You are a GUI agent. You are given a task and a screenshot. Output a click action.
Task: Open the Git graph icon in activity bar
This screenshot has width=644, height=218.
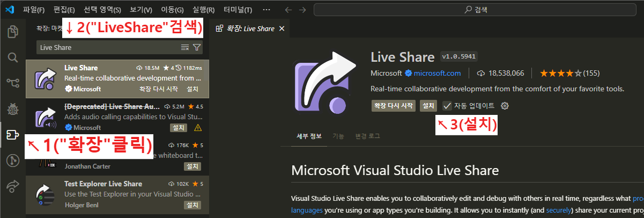(13, 160)
